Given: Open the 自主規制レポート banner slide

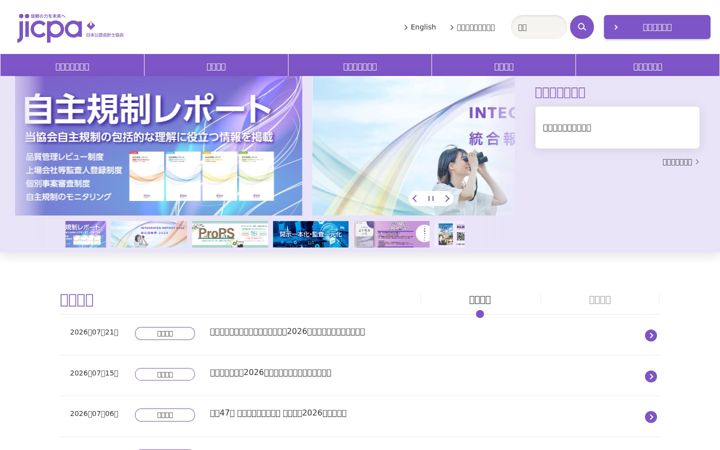Looking at the screenshot, I should 158,146.
